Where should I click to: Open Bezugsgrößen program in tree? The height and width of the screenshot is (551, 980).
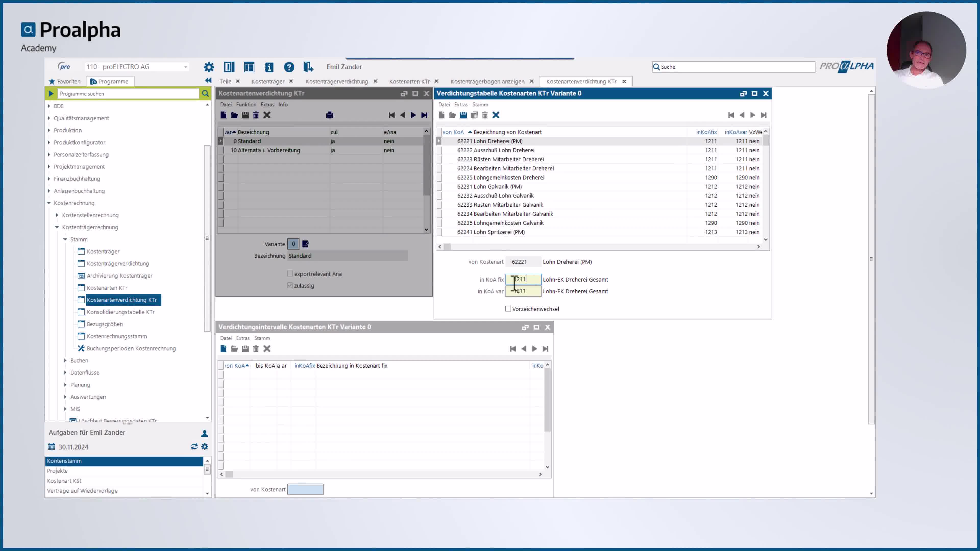pos(105,324)
